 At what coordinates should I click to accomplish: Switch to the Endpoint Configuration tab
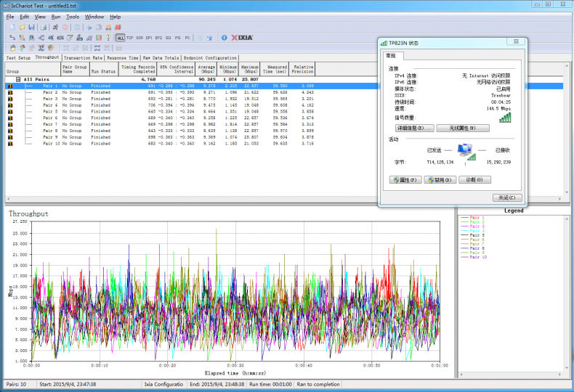tap(210, 58)
